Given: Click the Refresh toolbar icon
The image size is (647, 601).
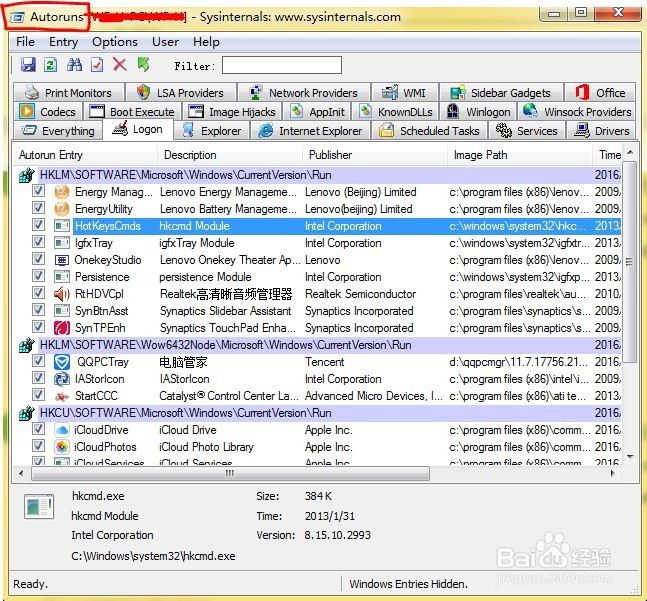Looking at the screenshot, I should point(51,65).
